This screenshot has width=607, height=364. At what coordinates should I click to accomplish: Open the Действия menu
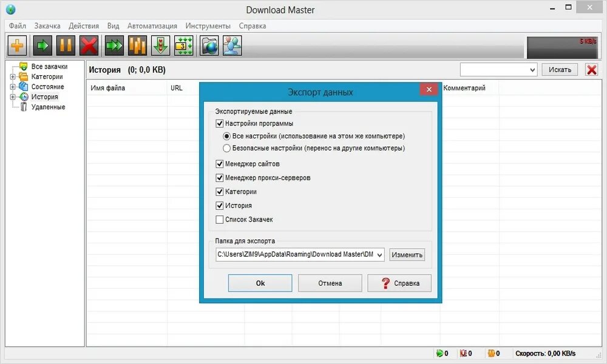[84, 26]
